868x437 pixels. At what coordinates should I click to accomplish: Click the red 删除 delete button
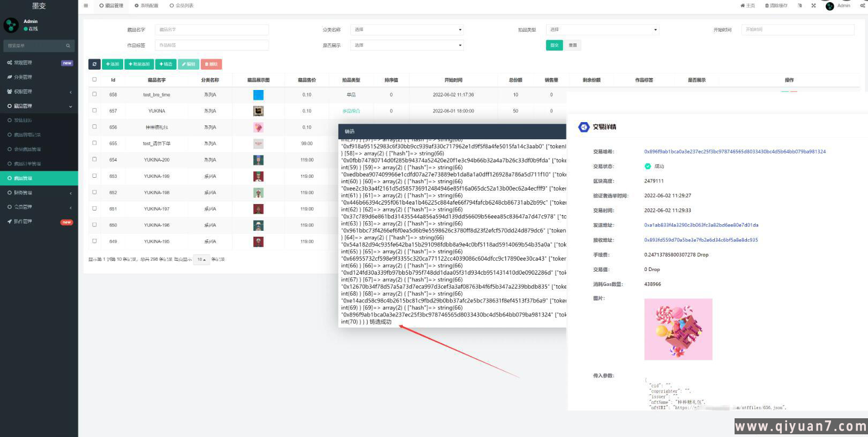[211, 64]
